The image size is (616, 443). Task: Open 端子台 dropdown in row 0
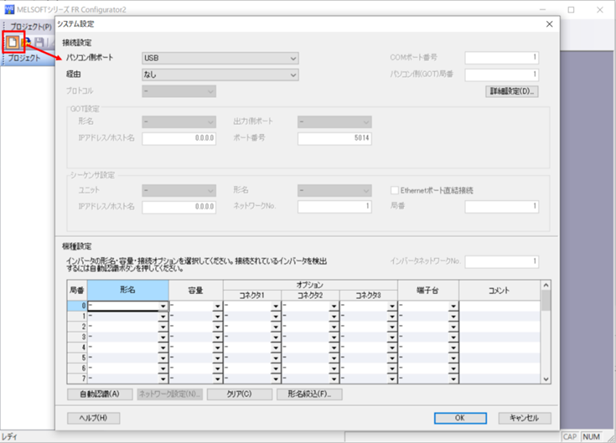[x=454, y=306]
